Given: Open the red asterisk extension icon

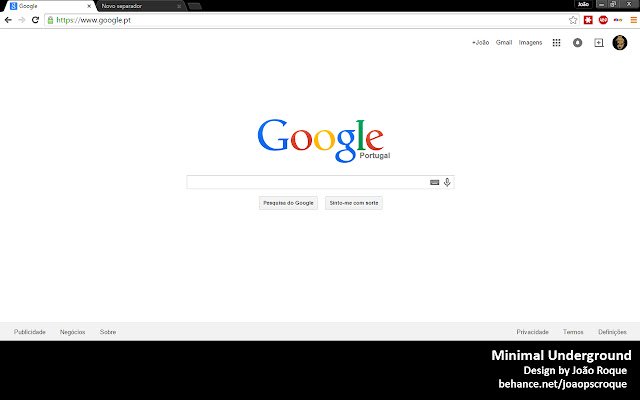Looking at the screenshot, I should click(x=588, y=20).
